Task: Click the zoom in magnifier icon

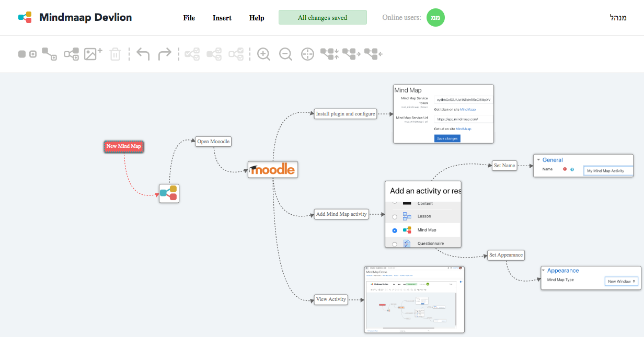Action: (263, 54)
